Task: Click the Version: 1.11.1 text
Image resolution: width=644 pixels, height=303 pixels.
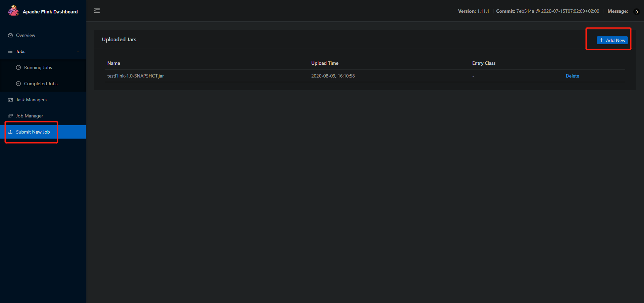Action: (x=474, y=11)
